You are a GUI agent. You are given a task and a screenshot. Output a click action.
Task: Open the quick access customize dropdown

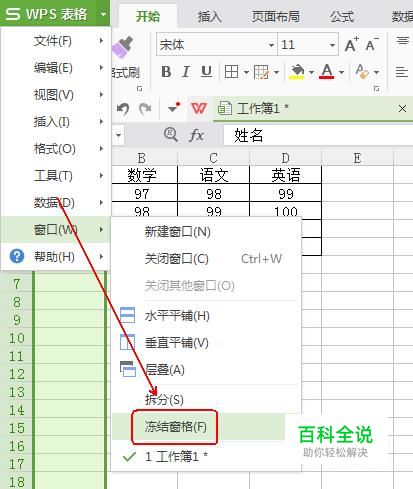(174, 107)
